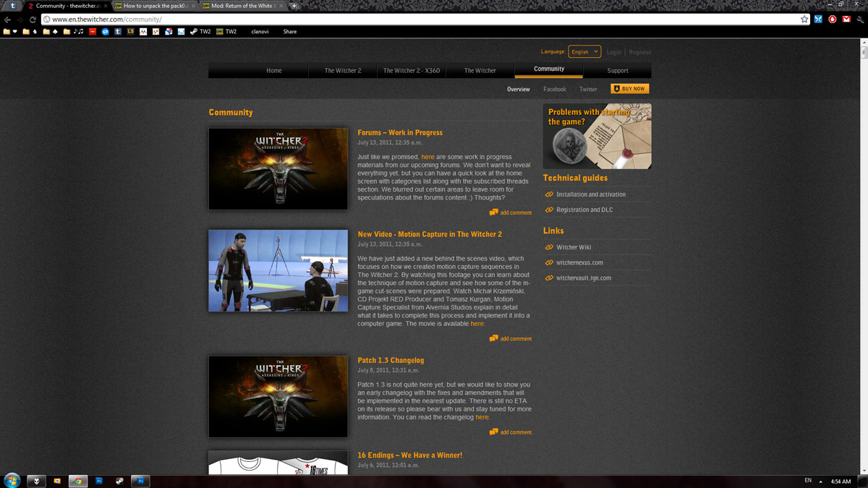Open The Witcher 2 nav tab

tap(343, 70)
